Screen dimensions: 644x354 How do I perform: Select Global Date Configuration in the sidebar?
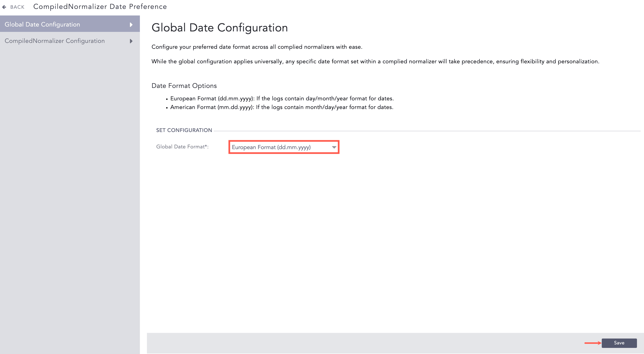click(42, 24)
